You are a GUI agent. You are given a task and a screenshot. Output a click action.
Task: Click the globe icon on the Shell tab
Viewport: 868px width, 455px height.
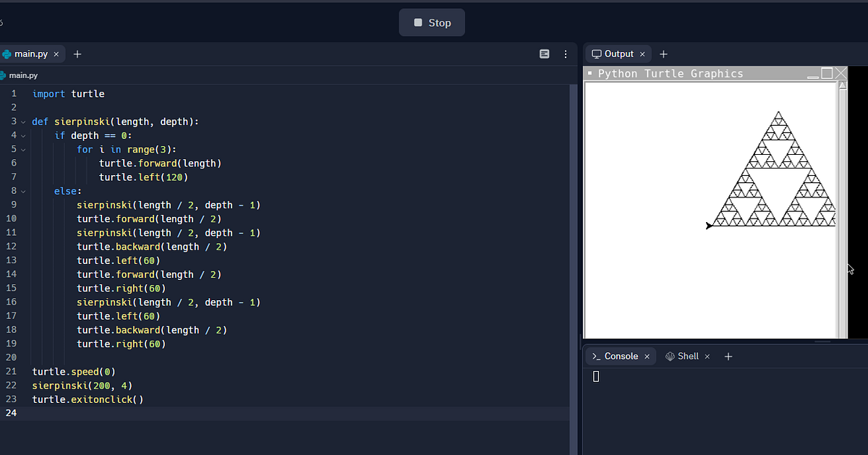[x=669, y=356]
